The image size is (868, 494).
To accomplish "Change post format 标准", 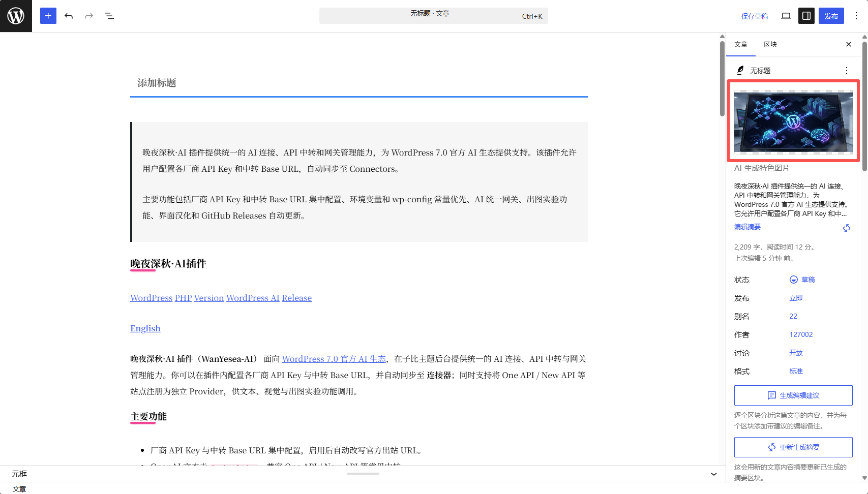I will click(x=796, y=371).
